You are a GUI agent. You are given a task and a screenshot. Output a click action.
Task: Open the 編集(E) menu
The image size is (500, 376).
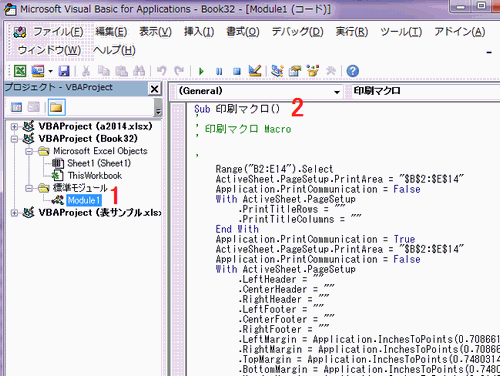111,32
